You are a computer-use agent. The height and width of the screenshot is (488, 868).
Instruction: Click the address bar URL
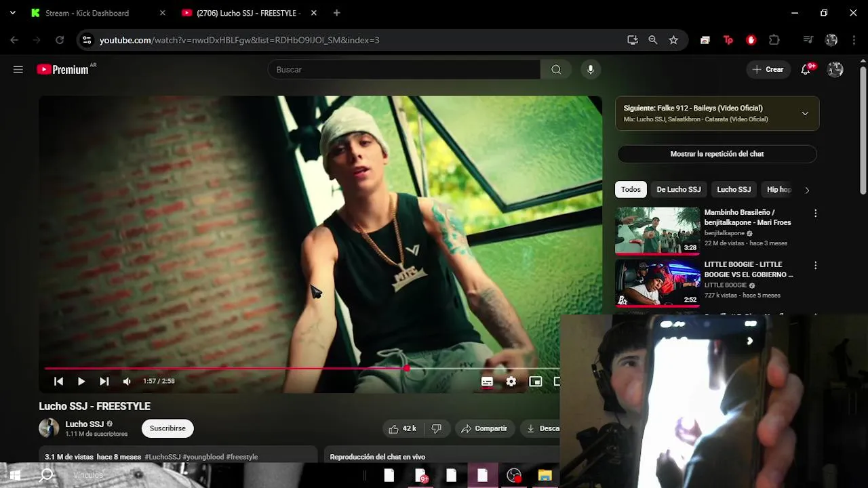pos(239,40)
